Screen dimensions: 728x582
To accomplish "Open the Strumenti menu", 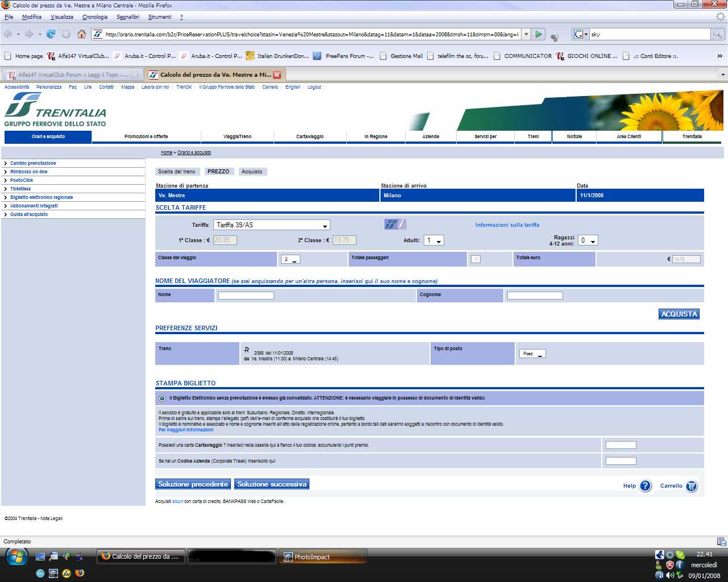I will point(160,17).
